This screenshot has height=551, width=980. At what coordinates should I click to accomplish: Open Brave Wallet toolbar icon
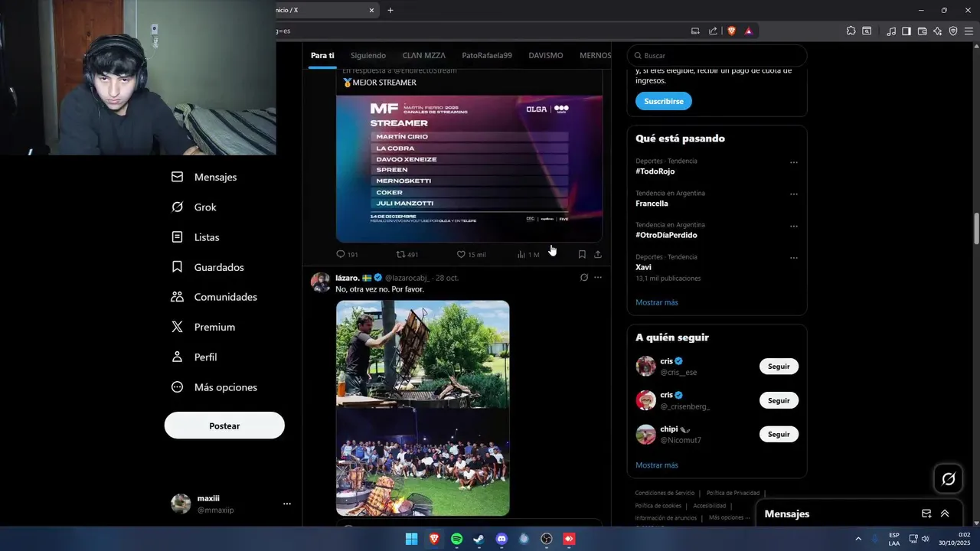click(922, 31)
